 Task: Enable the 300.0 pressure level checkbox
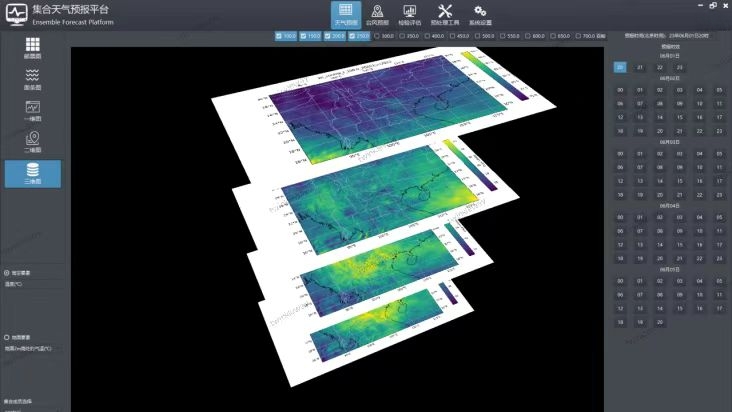point(376,36)
